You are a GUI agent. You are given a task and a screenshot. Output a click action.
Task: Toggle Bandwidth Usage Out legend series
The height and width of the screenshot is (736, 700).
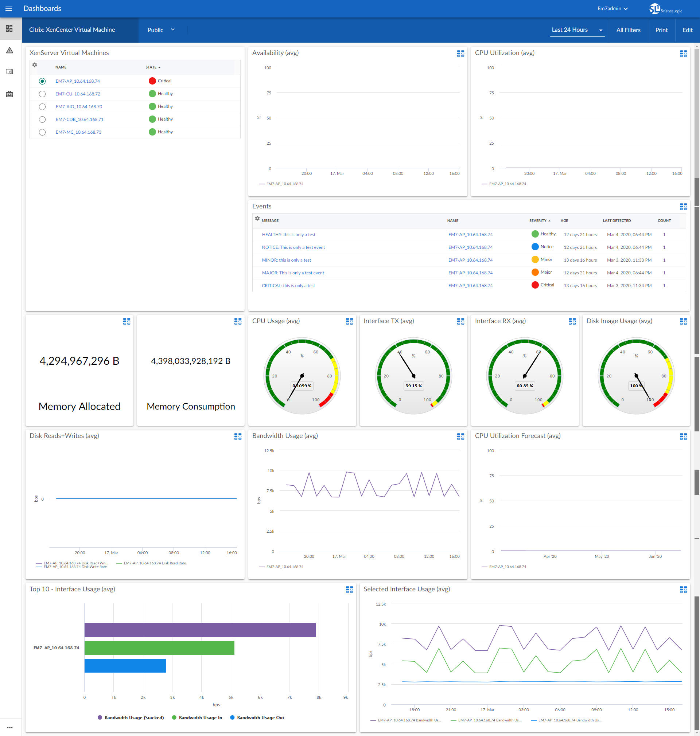[x=257, y=718]
